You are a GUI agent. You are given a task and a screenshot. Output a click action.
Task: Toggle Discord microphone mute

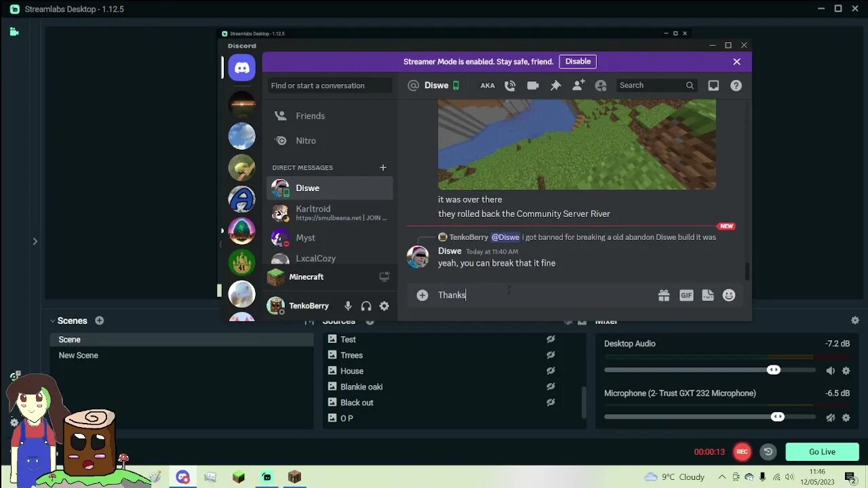point(348,306)
